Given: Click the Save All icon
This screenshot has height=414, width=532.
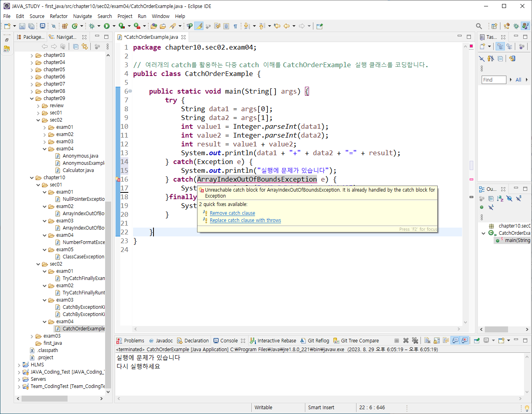Looking at the screenshot, I should pos(31,26).
